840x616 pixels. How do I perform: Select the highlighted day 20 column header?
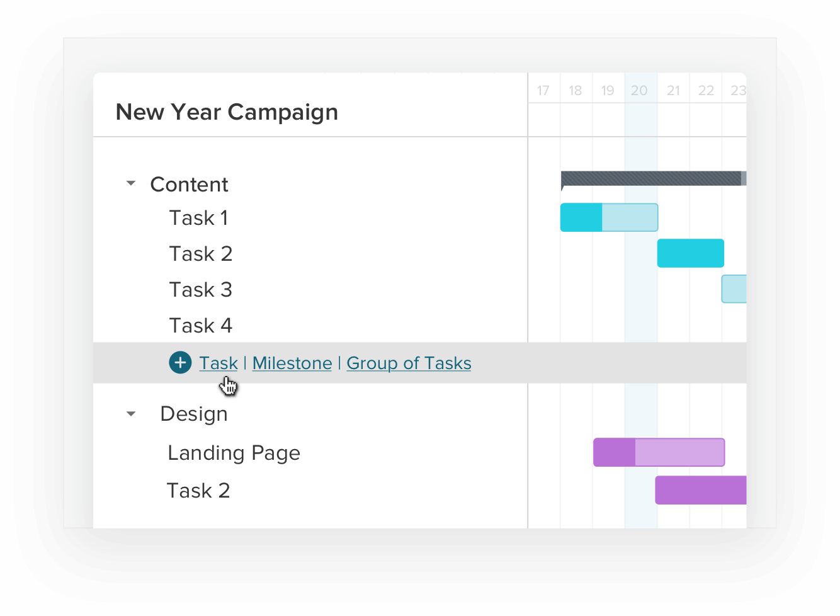click(640, 90)
